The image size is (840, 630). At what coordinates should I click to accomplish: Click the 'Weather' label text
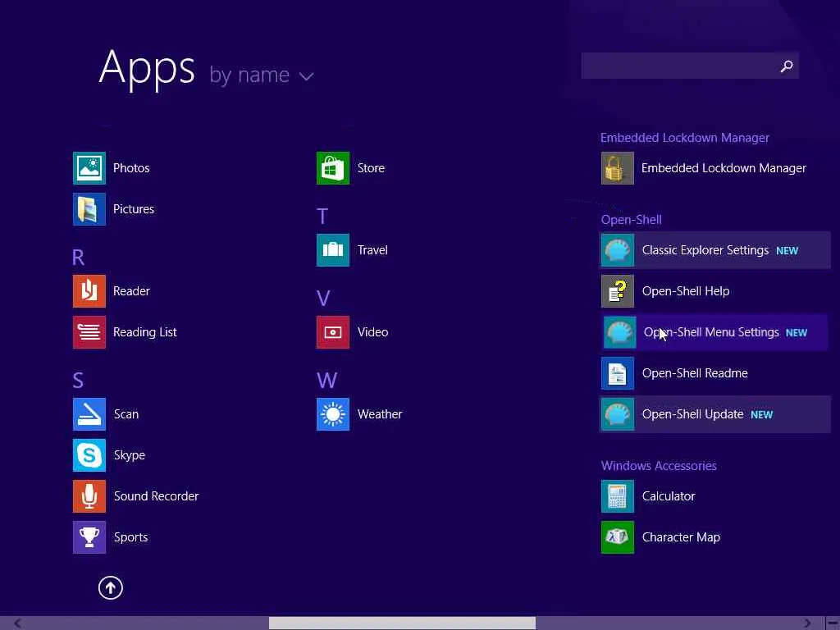pos(380,414)
